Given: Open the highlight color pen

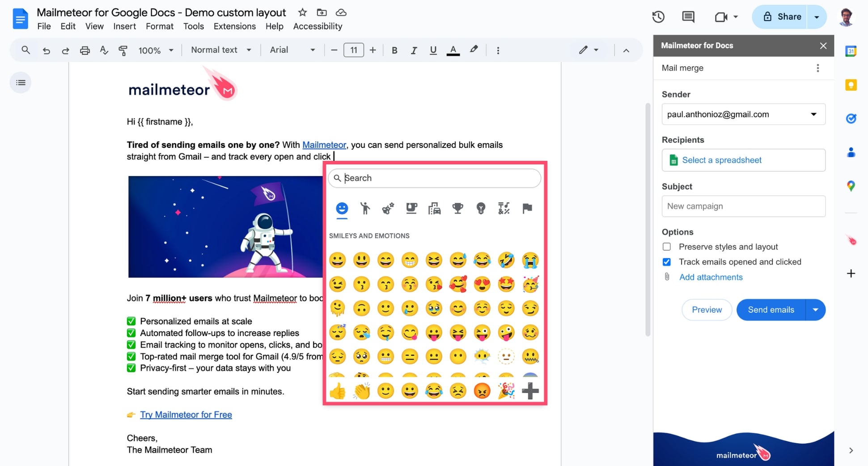Looking at the screenshot, I should click(x=474, y=50).
